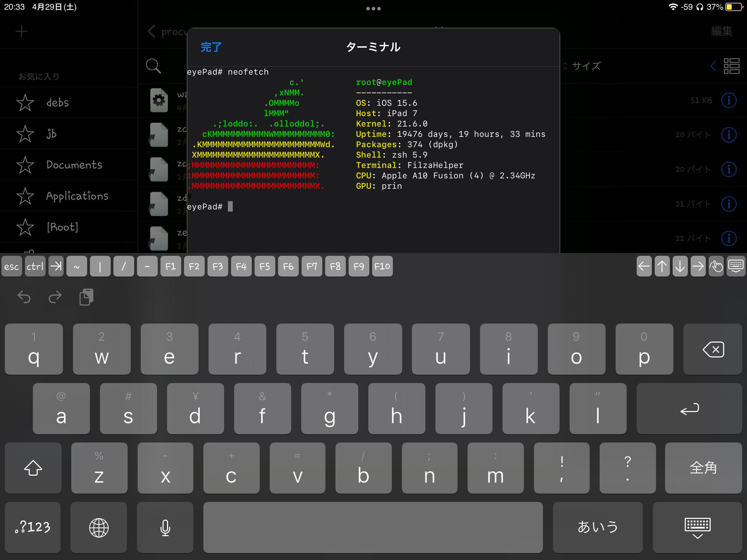Switch to list view icon

[x=731, y=66]
